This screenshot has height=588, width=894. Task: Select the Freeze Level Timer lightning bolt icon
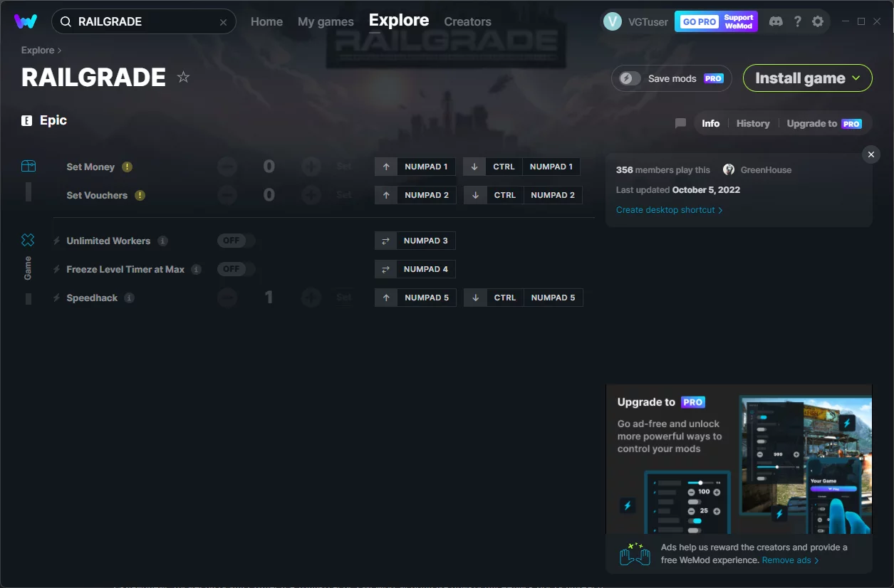click(x=57, y=269)
